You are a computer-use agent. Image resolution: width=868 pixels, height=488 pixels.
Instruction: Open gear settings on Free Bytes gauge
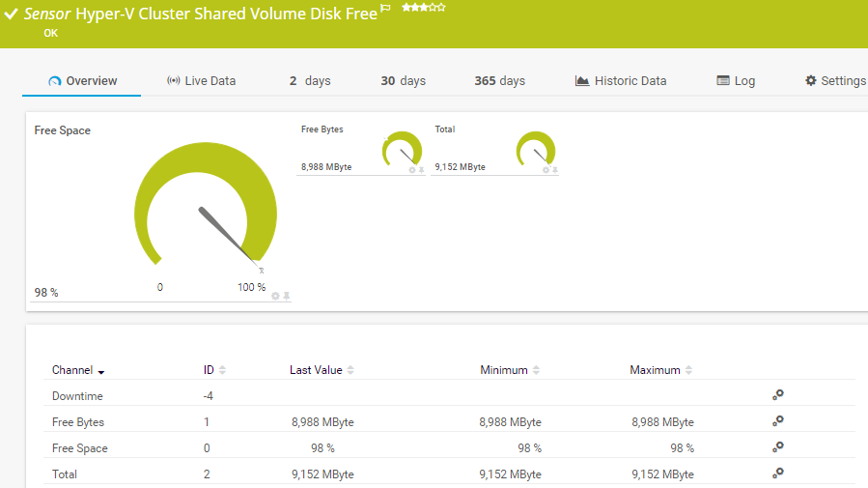(x=411, y=170)
